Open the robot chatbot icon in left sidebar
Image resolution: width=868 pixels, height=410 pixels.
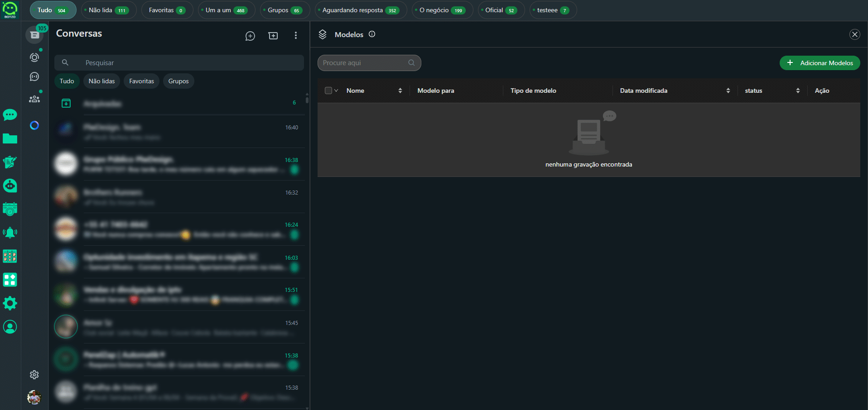coord(10,186)
